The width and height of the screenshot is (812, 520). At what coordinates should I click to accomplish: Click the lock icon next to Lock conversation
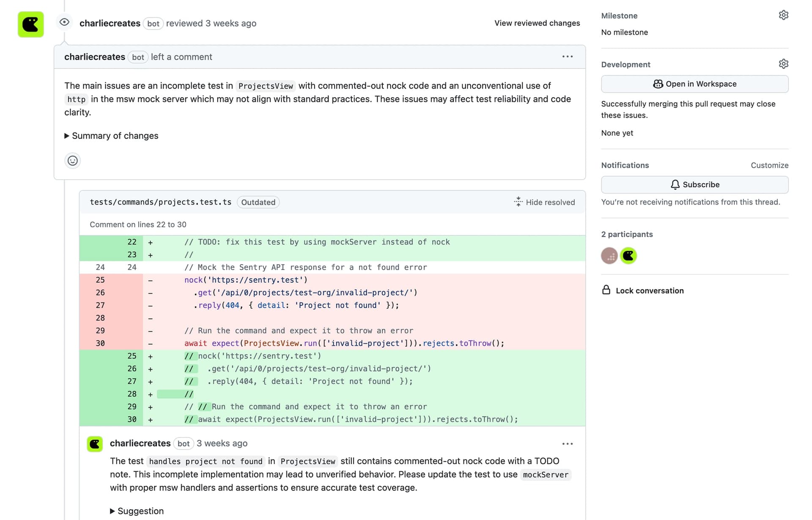pyautogui.click(x=606, y=290)
